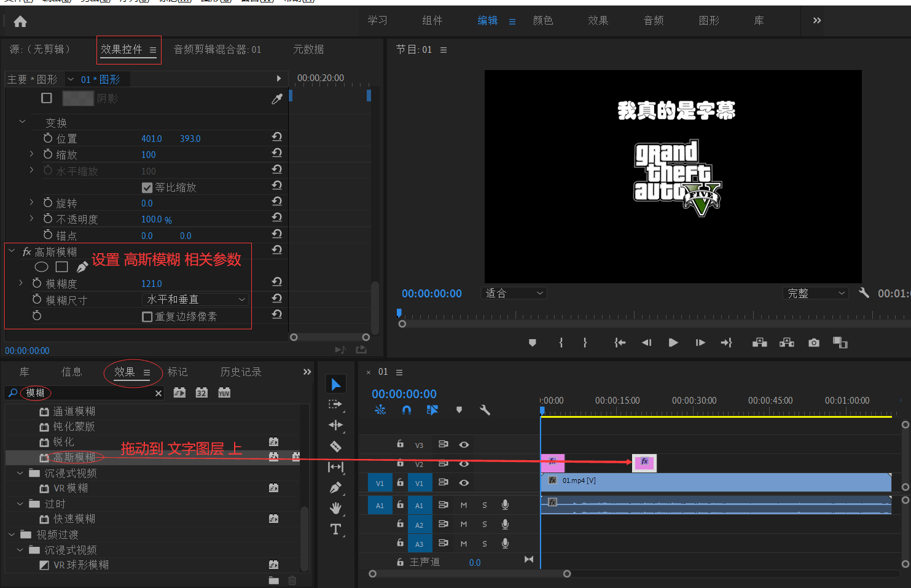Mute the A1 audio track
The height and width of the screenshot is (588, 911).
[464, 505]
